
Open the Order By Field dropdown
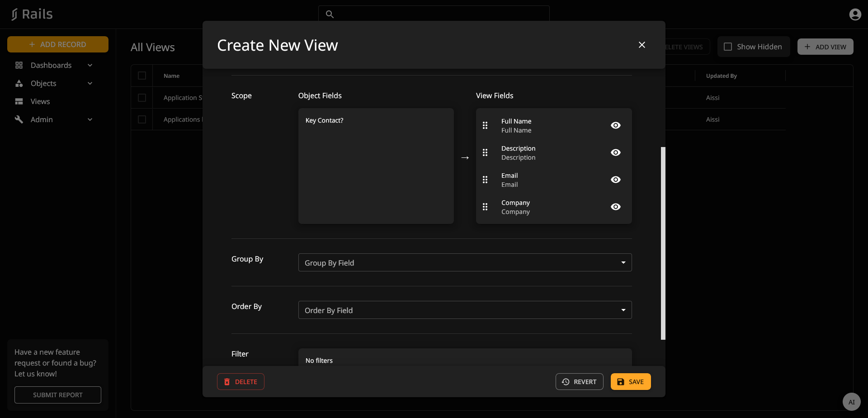(465, 310)
